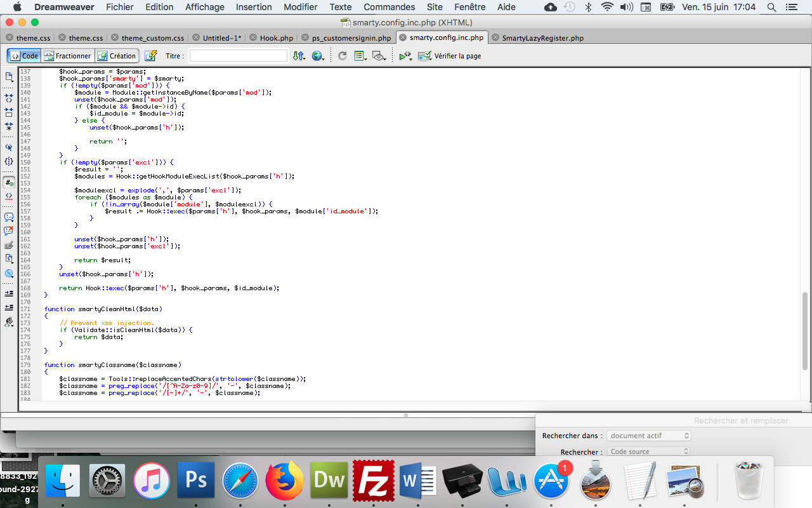Switch to Création design view
The height and width of the screenshot is (508, 812).
click(x=117, y=56)
